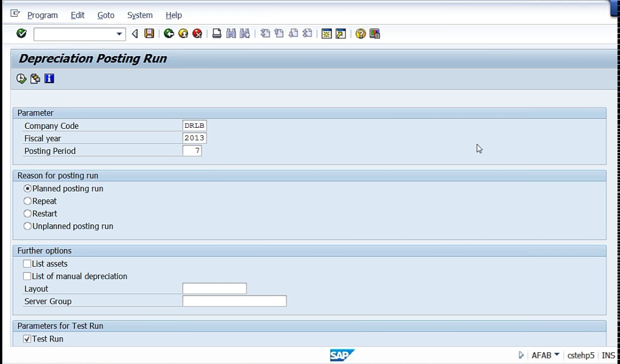Open the System menu
The image size is (620, 364).
coord(140,15)
